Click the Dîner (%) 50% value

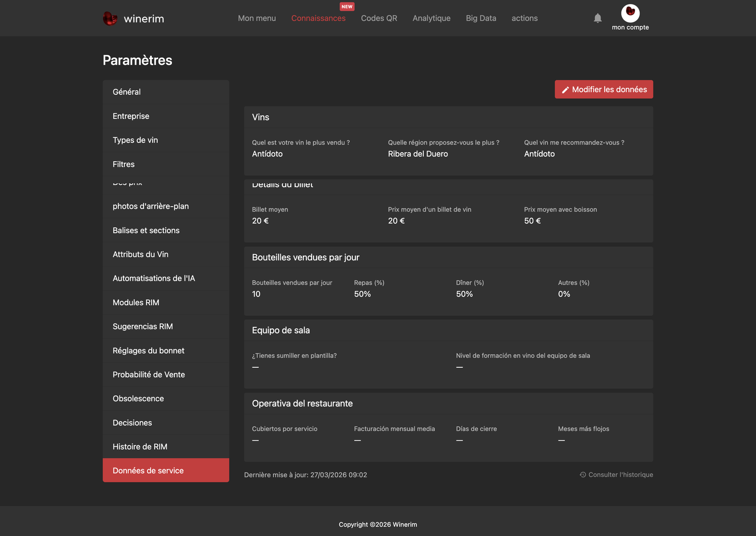(x=464, y=294)
